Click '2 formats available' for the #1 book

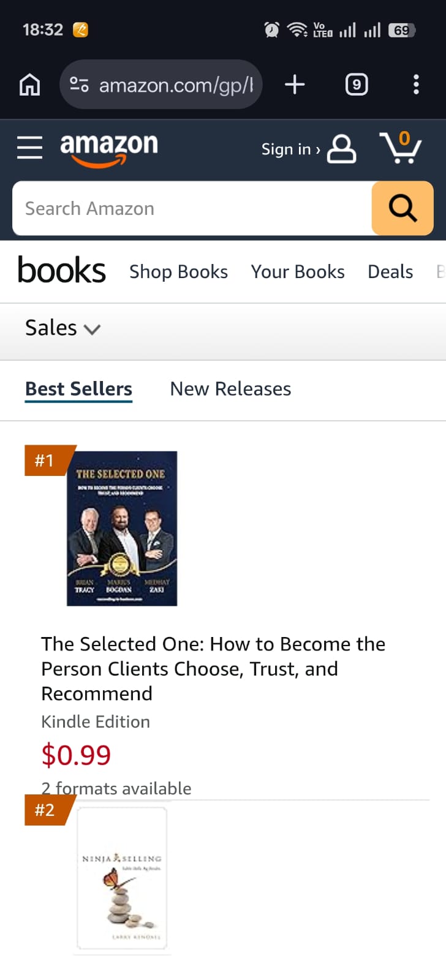coord(116,788)
